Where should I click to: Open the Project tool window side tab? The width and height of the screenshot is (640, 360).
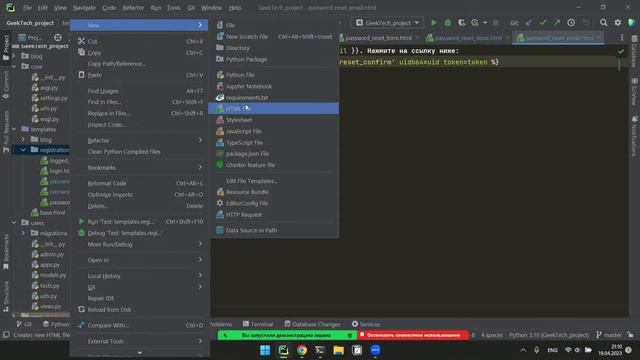pyautogui.click(x=6, y=47)
